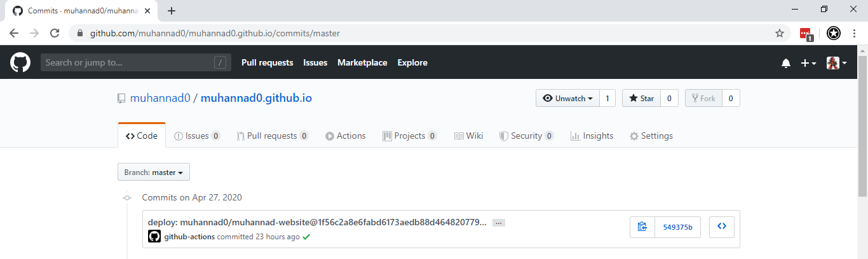
Task: Toggle the Unwatch dropdown button
Action: tap(567, 99)
